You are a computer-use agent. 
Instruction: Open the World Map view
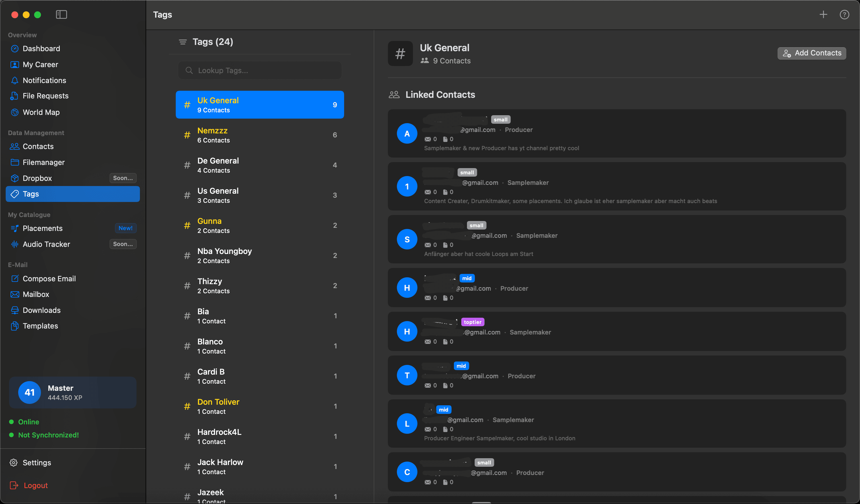point(41,112)
